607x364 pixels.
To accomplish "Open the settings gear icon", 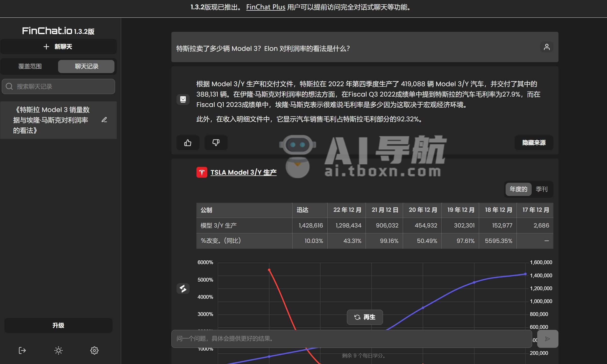I will [x=94, y=350].
